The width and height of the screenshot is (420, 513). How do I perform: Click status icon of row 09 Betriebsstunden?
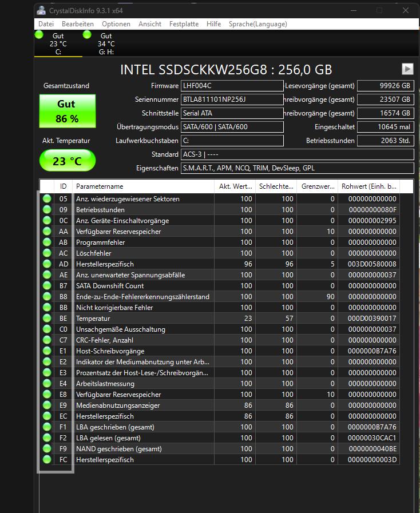pyautogui.click(x=47, y=209)
